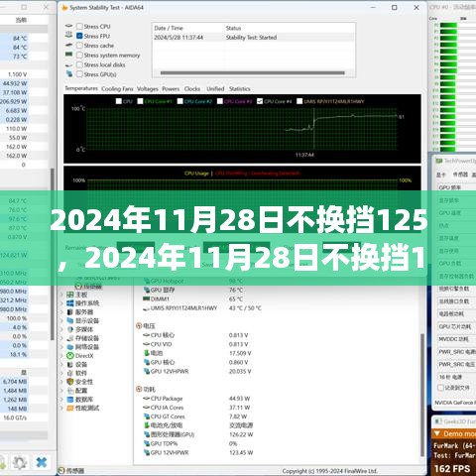This screenshot has height=476, width=476.
Task: Click the 传感器 status bar icon
Action: click(61, 470)
